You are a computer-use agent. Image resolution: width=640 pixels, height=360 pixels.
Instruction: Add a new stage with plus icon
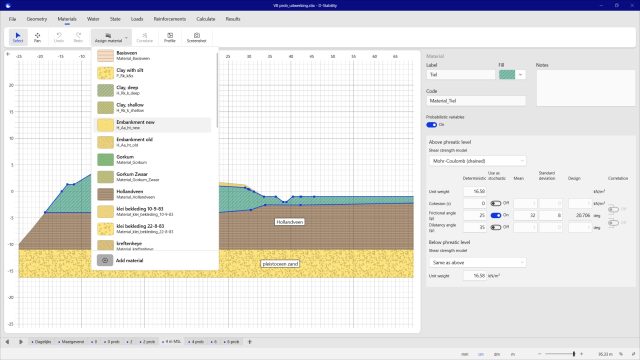pos(250,342)
